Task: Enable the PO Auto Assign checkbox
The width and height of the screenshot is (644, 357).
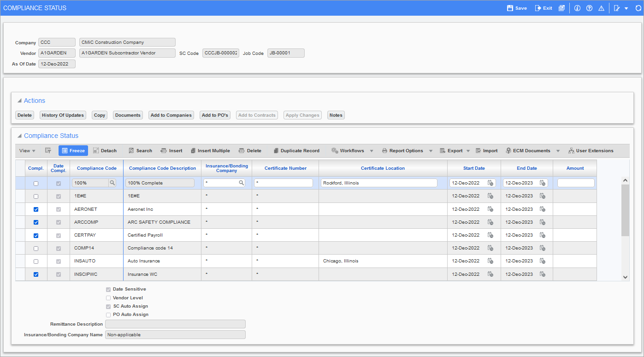Action: pos(108,315)
